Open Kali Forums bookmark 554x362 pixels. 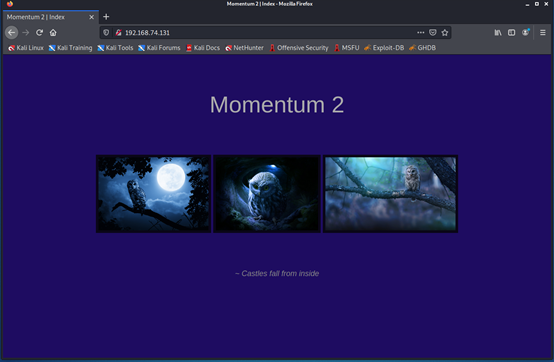(x=159, y=48)
